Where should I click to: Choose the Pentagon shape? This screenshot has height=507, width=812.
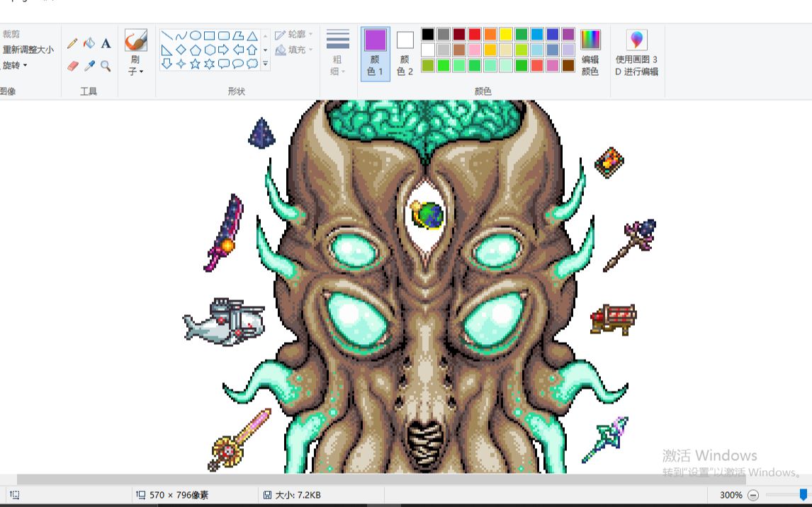click(x=196, y=50)
